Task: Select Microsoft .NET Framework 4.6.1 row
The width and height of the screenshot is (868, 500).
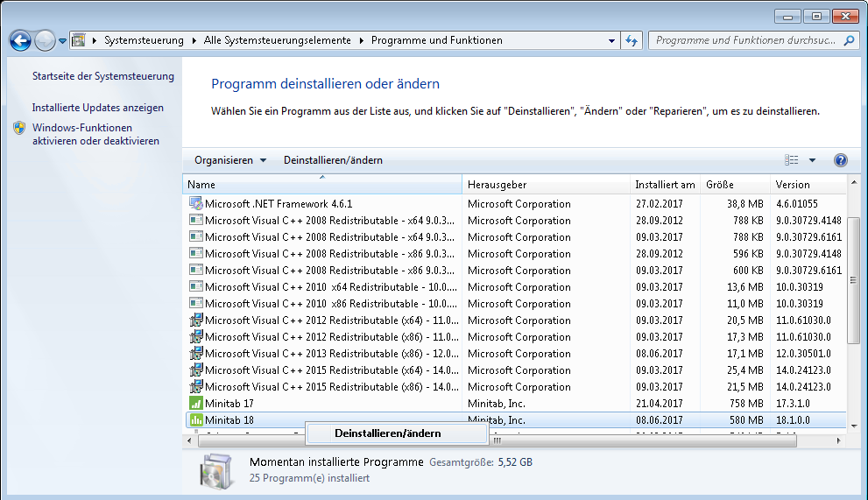Action: pyautogui.click(x=515, y=204)
